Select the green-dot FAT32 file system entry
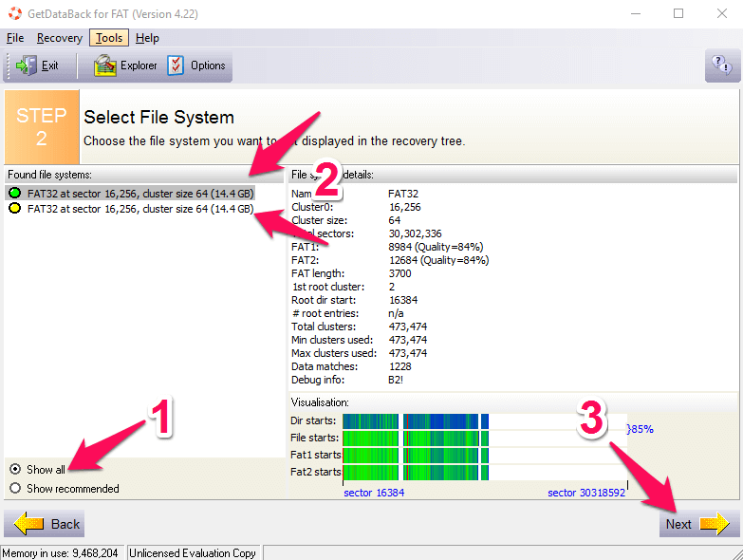Screen dimensions: 743x560 131,194
